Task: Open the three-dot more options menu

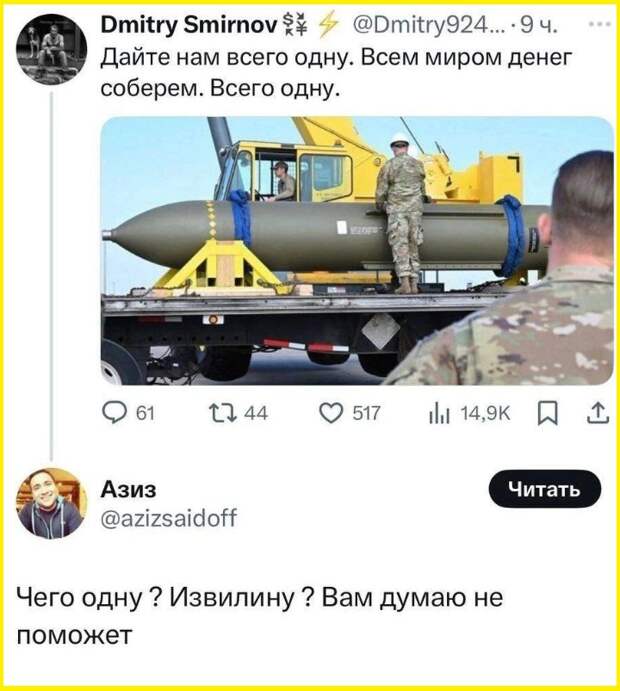Action: pyautogui.click(x=600, y=24)
